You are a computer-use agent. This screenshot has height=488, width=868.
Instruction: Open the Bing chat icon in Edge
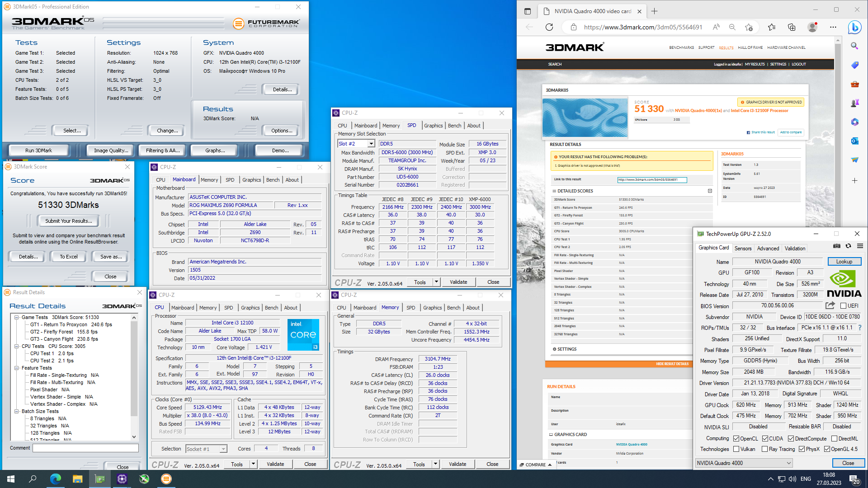(854, 27)
